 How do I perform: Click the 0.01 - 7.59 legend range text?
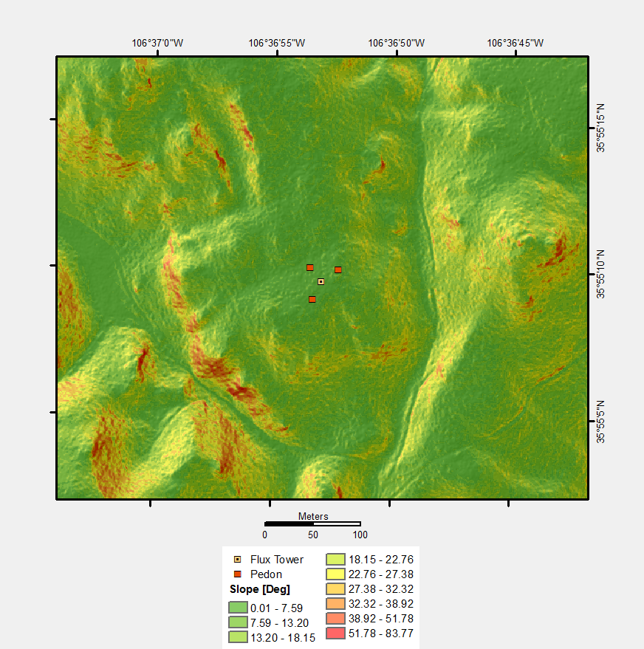tap(276, 608)
